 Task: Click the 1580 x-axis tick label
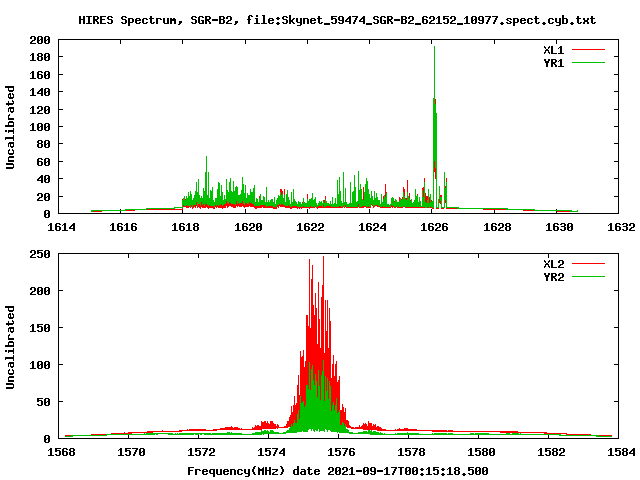click(481, 452)
